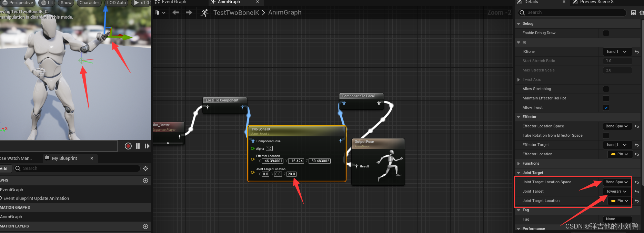Open the graph bookmarks icon dropdown

pos(160,13)
